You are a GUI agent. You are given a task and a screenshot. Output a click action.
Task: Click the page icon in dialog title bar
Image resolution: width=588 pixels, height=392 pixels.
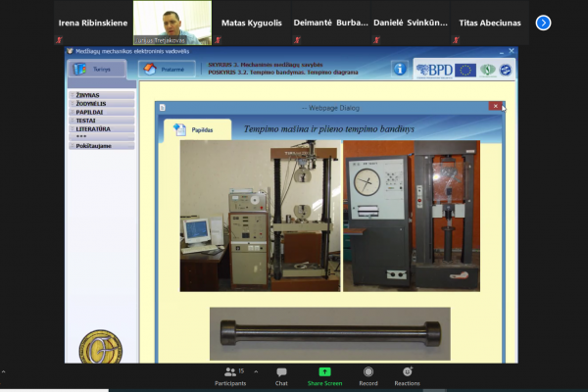[x=163, y=108]
